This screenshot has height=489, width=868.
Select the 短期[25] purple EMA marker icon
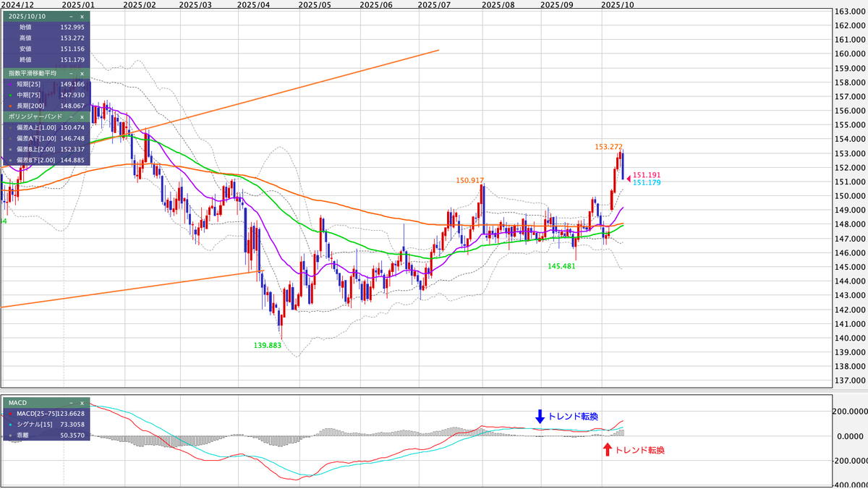pyautogui.click(x=10, y=84)
